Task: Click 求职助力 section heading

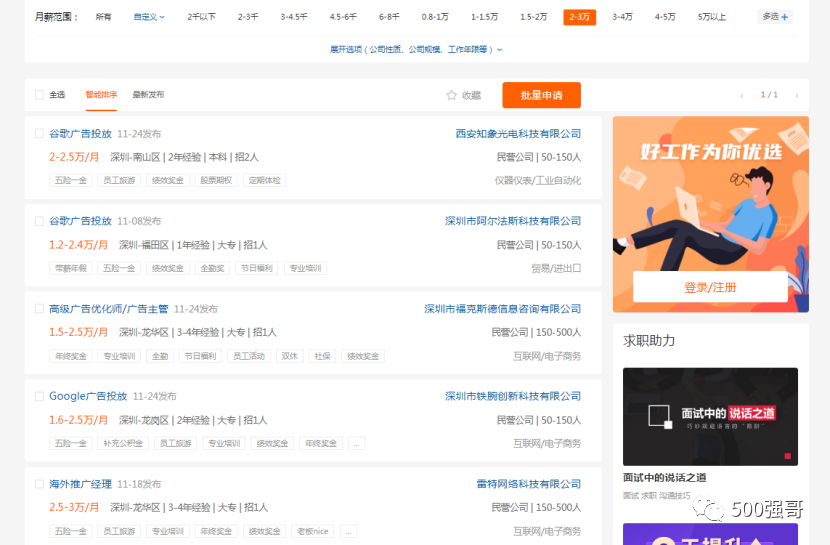Action: coord(649,340)
